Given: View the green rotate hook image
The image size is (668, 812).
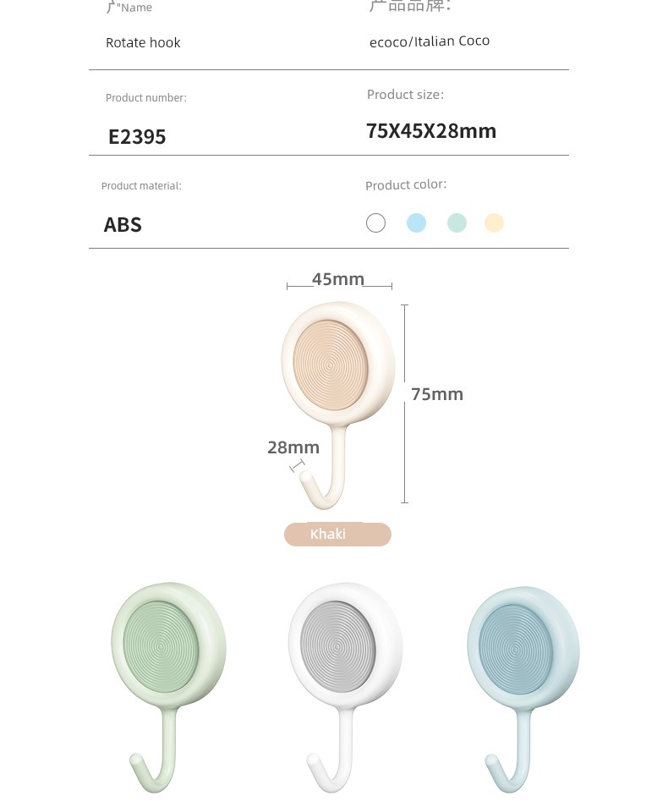Looking at the screenshot, I should [x=168, y=688].
